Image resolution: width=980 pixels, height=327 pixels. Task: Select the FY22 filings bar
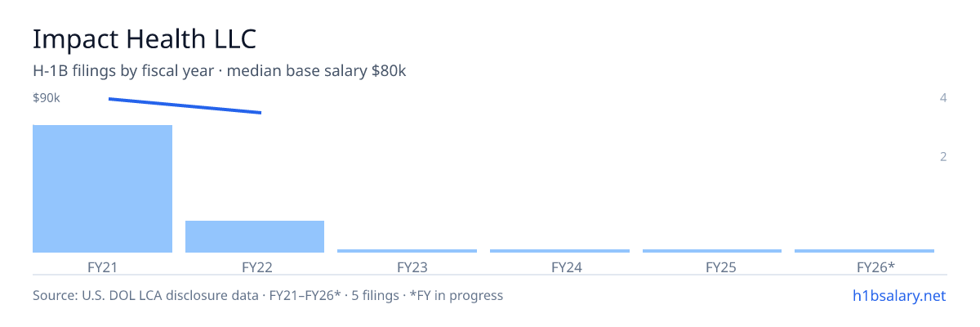[x=255, y=236]
